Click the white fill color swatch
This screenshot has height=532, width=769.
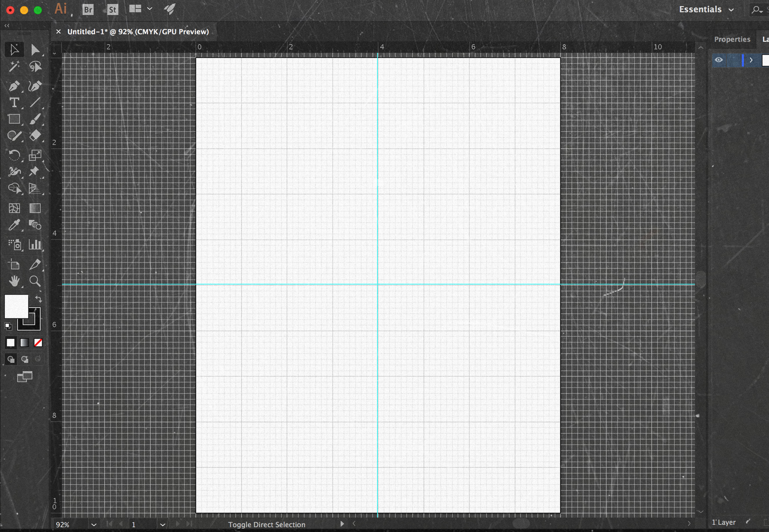16,306
